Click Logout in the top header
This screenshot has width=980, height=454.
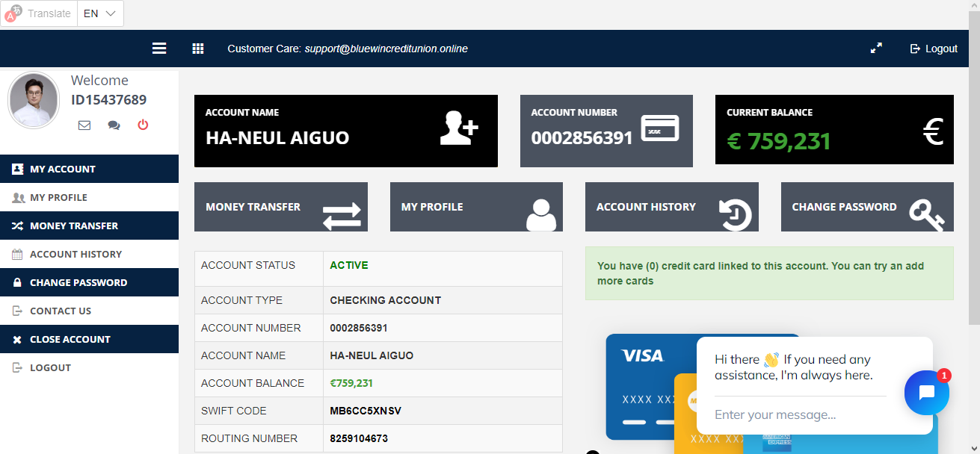[934, 49]
